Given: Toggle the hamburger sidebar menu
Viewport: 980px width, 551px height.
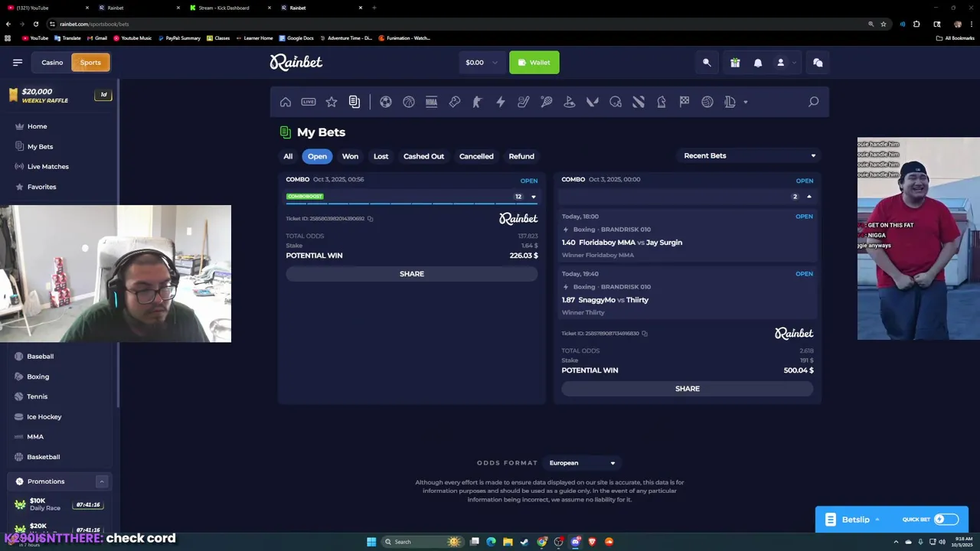Looking at the screenshot, I should pos(18,63).
